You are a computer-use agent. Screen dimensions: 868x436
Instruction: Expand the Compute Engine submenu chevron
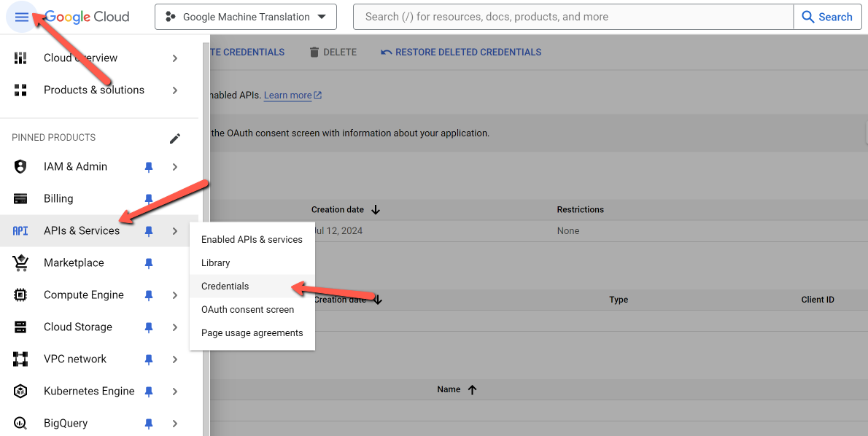(175, 295)
